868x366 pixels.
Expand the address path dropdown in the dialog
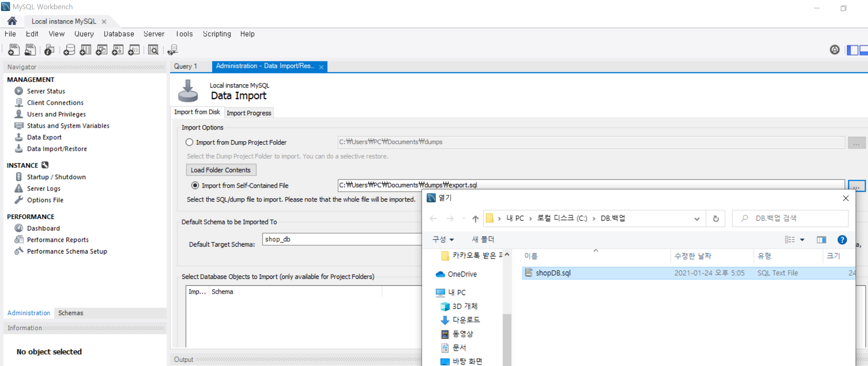click(x=697, y=219)
